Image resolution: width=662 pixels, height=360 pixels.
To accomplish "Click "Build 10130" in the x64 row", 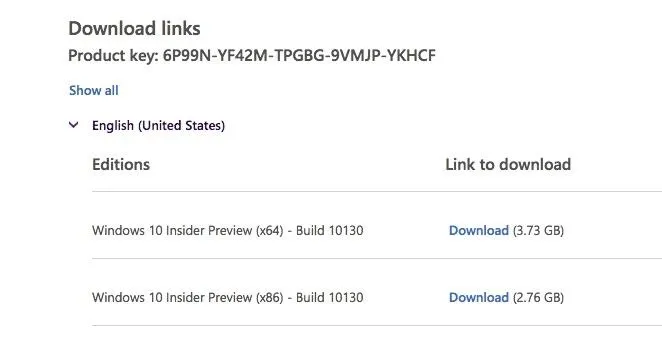I will [x=329, y=230].
